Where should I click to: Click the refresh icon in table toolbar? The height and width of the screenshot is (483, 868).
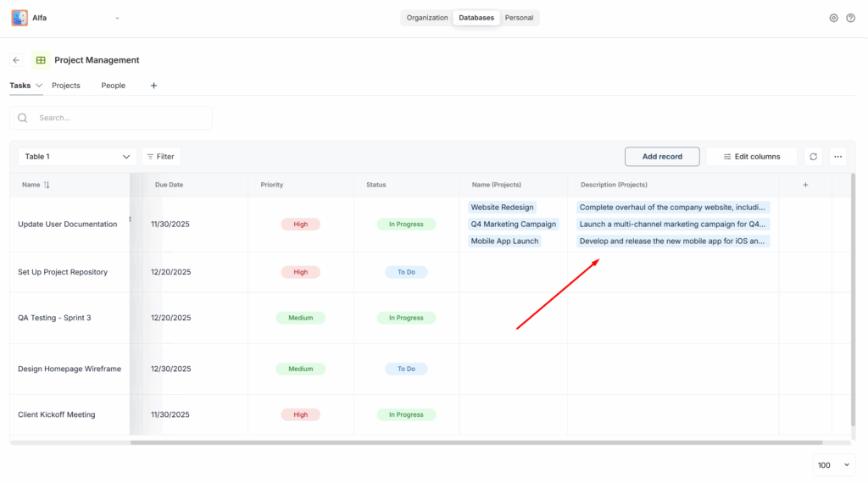point(813,157)
